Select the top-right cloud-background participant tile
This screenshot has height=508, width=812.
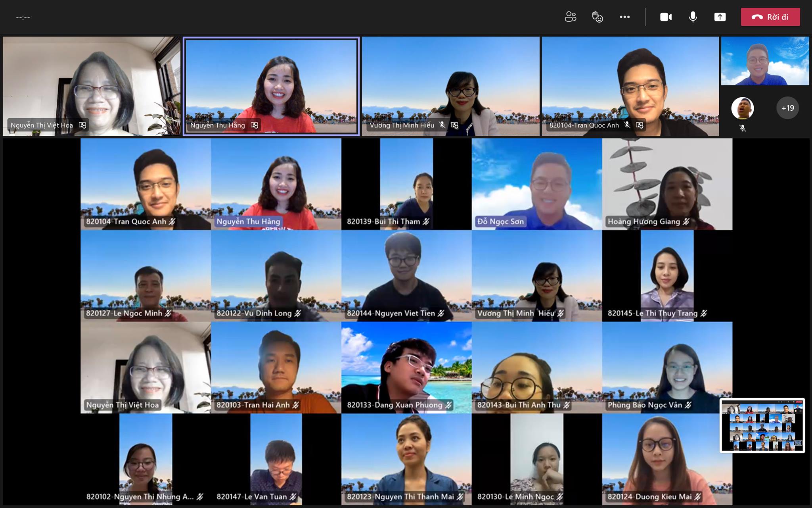click(765, 61)
